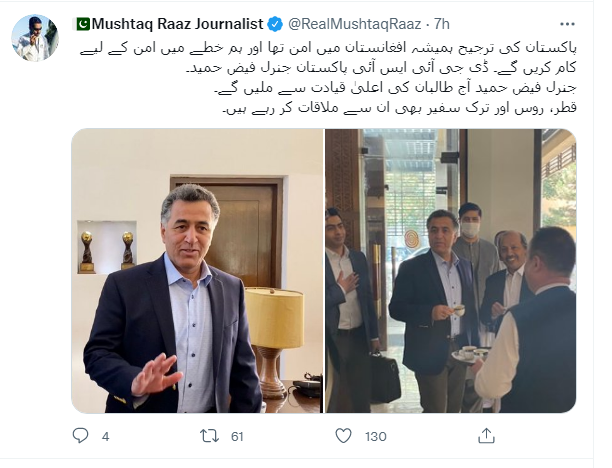Click the like count 130

[375, 436]
